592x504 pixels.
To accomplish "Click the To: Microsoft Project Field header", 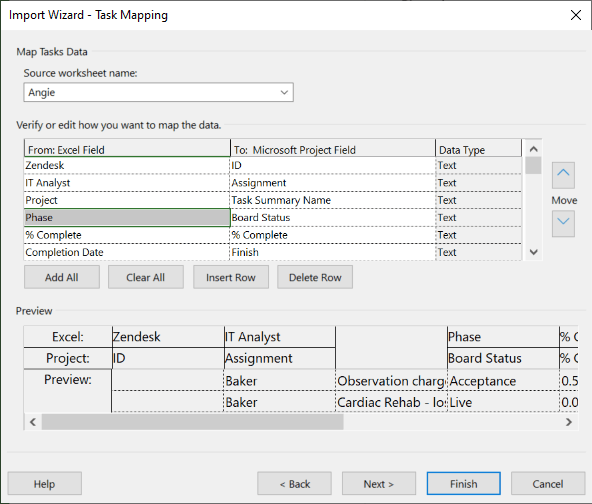I will tap(333, 149).
